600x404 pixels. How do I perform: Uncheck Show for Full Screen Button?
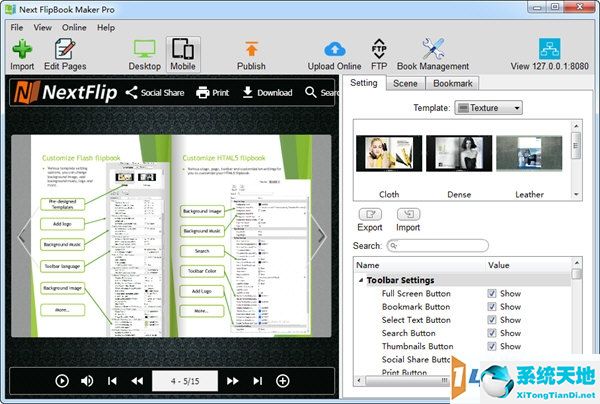pyautogui.click(x=492, y=293)
